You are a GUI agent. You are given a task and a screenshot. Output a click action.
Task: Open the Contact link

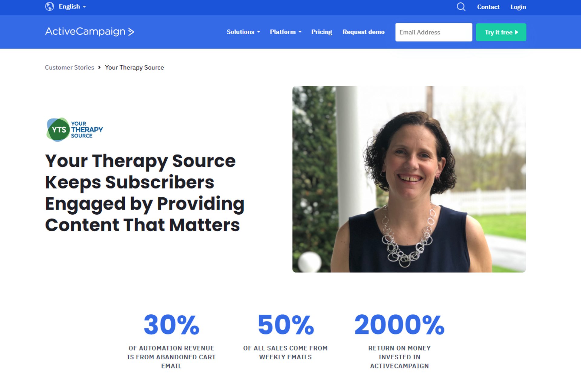click(x=488, y=7)
